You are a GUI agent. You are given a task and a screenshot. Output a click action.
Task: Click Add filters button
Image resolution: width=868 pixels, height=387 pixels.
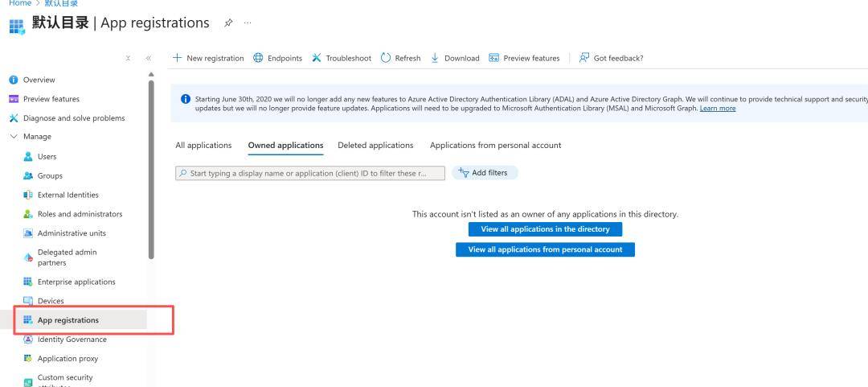coord(485,173)
